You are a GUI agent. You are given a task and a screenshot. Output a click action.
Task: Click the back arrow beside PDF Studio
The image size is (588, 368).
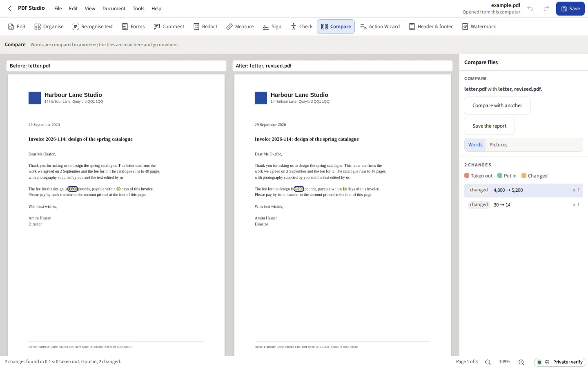coord(10,9)
